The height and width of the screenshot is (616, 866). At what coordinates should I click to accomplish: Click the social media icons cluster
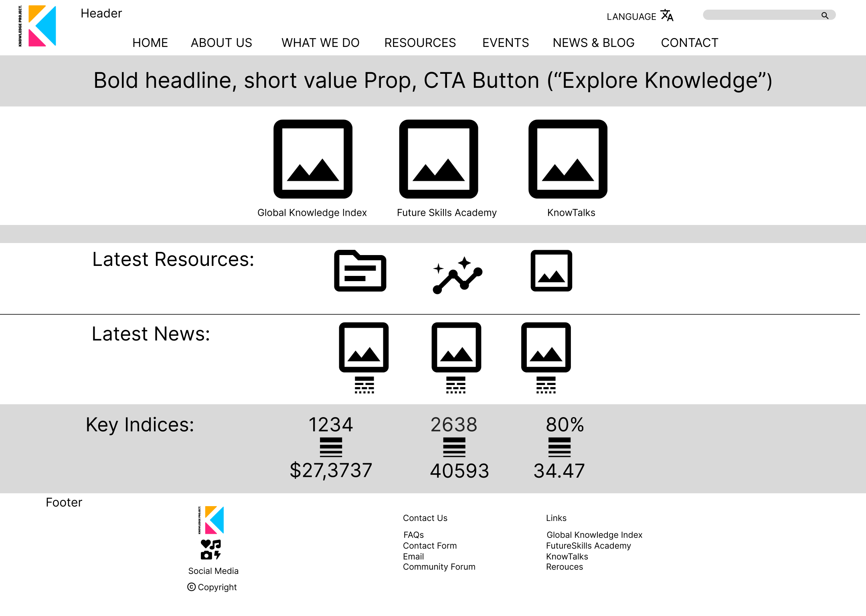[211, 549]
